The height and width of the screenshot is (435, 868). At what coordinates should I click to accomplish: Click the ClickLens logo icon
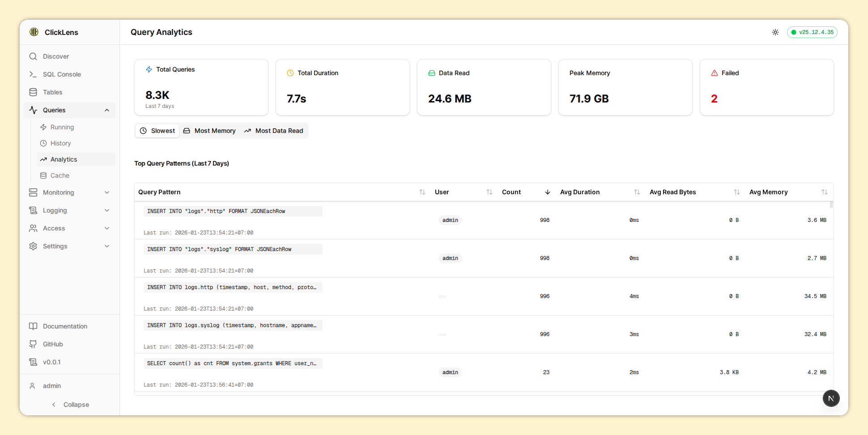[34, 32]
